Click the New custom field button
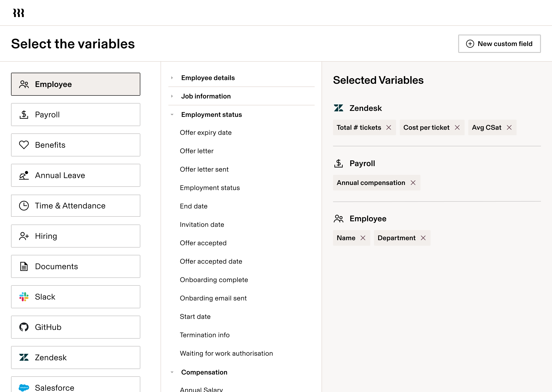 pyautogui.click(x=499, y=44)
